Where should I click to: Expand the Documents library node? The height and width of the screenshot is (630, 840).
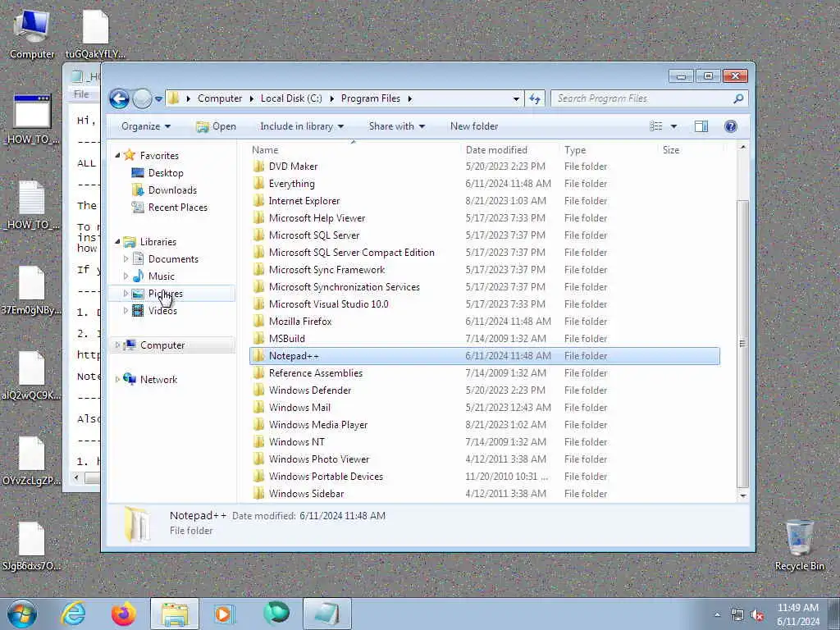point(126,259)
